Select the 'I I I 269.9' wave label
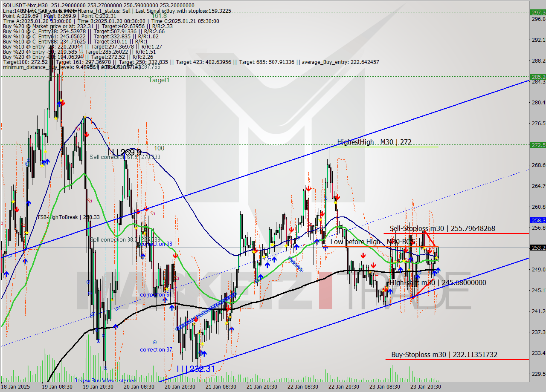Image resolution: width=546 pixels, height=392 pixels. coord(125,152)
